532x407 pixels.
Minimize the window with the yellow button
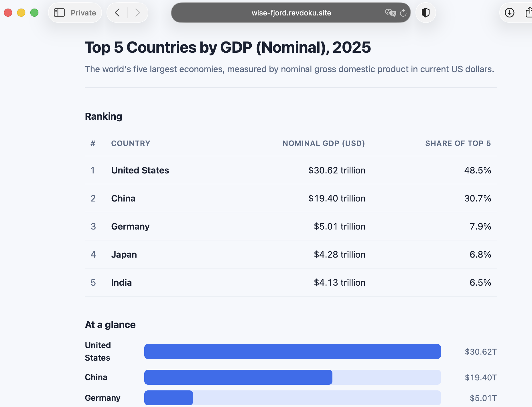pyautogui.click(x=21, y=13)
